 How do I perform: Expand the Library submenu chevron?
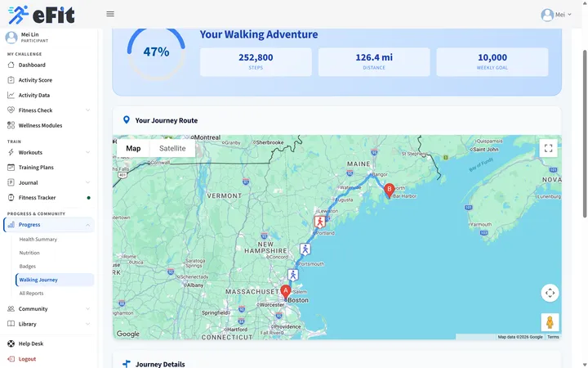87,324
